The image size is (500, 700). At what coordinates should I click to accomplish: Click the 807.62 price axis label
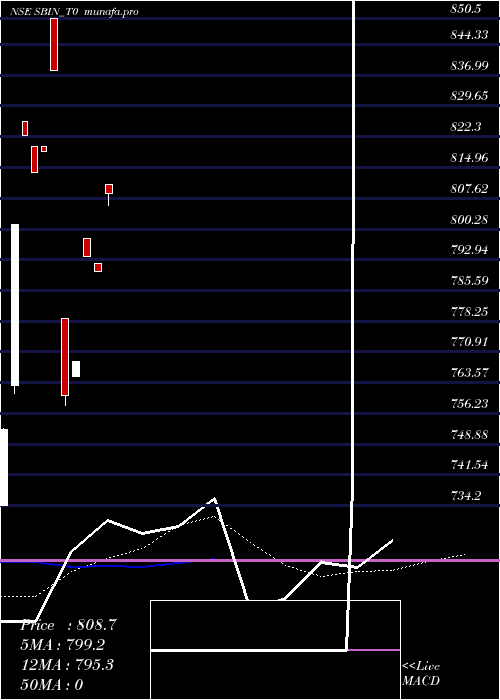(x=469, y=188)
